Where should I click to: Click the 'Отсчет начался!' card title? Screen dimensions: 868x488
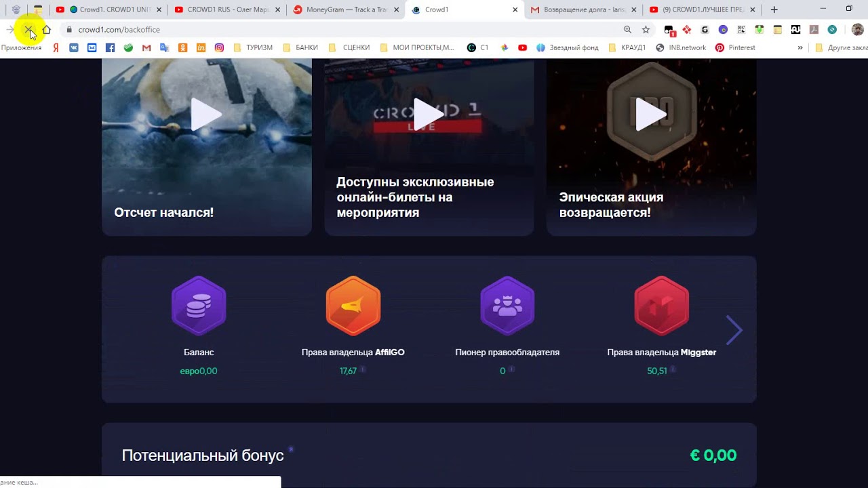pos(164,212)
